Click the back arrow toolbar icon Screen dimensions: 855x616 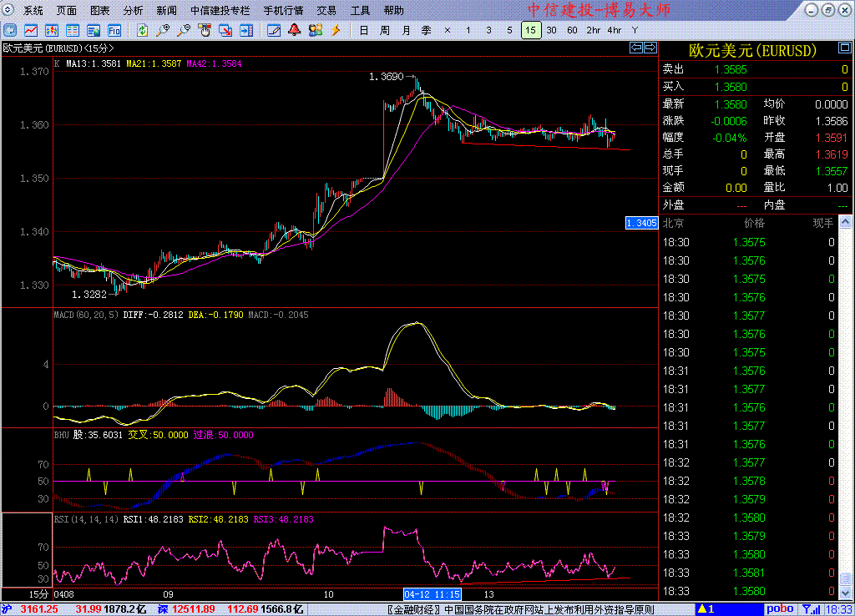pyautogui.click(x=12, y=30)
